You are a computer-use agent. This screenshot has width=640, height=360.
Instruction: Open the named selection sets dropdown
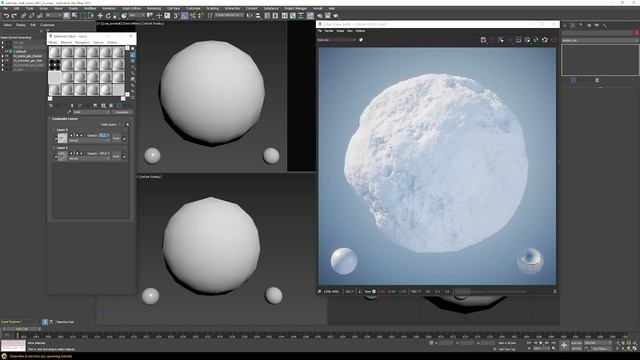(229, 16)
